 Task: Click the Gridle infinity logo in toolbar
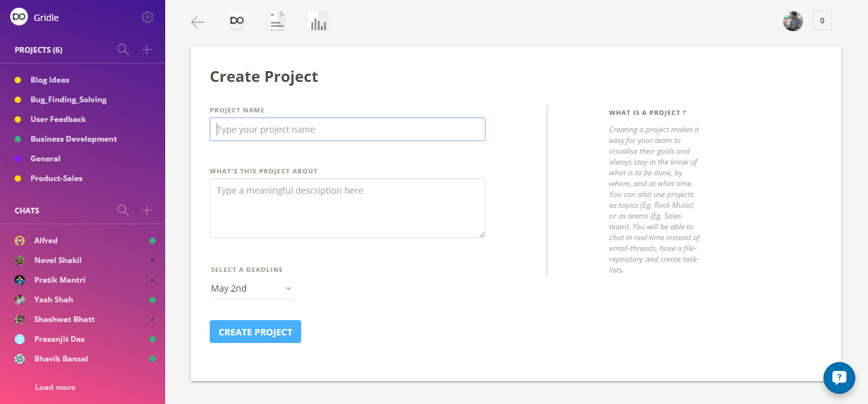[x=237, y=21]
